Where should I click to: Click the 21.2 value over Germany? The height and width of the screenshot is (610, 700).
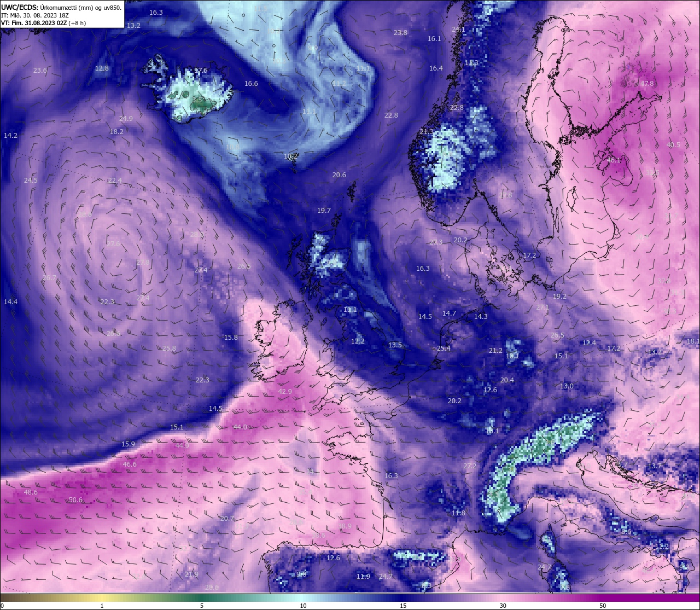[495, 351]
